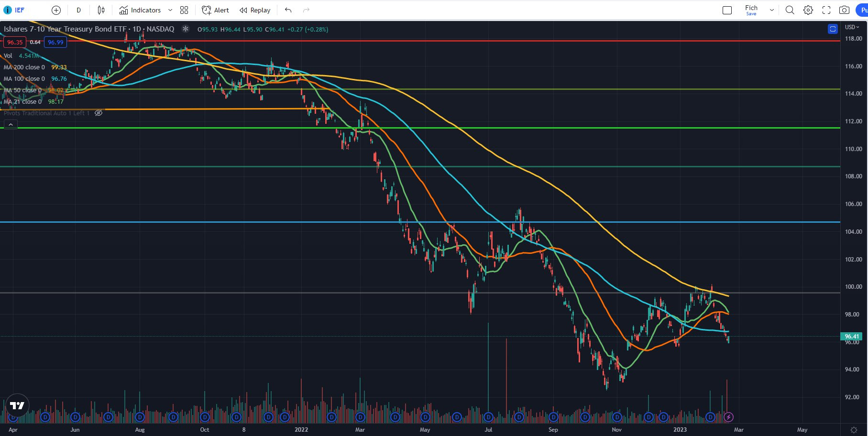Select the MA 21 close 0 legend
Screen dimensions: 868x436
coord(22,102)
